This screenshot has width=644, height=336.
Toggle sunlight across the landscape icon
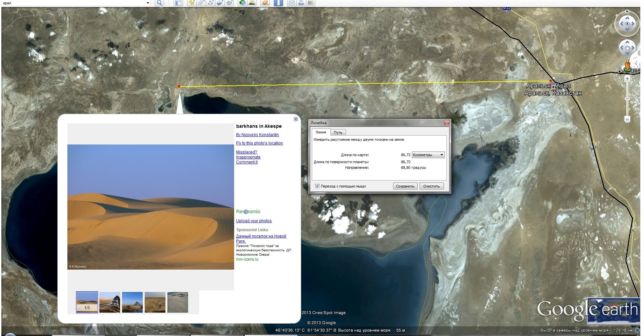click(252, 3)
